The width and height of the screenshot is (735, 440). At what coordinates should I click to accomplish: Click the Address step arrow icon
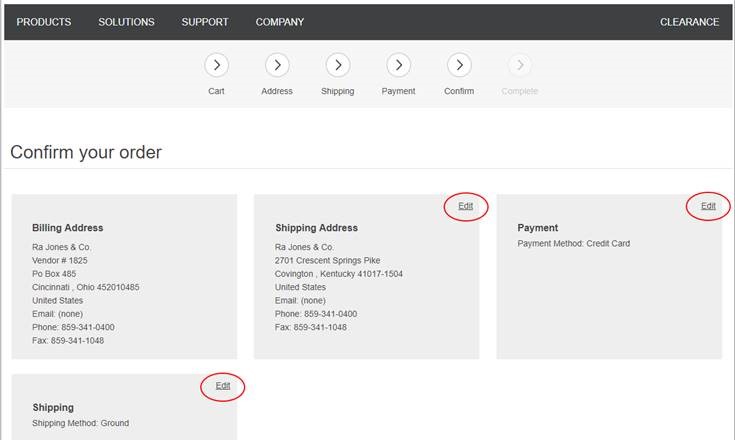tap(277, 65)
